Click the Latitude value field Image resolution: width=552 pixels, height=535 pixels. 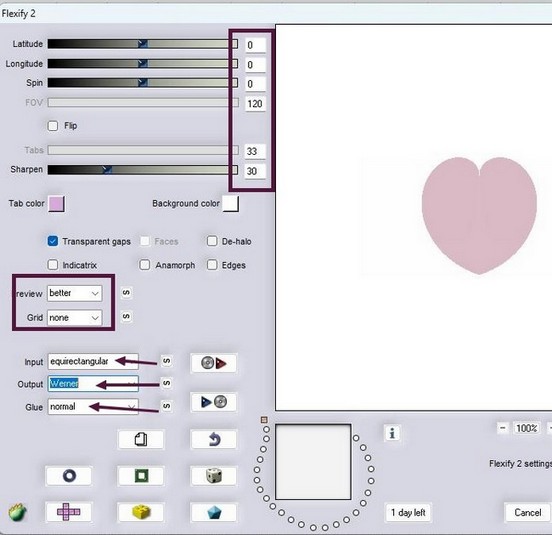(x=255, y=45)
